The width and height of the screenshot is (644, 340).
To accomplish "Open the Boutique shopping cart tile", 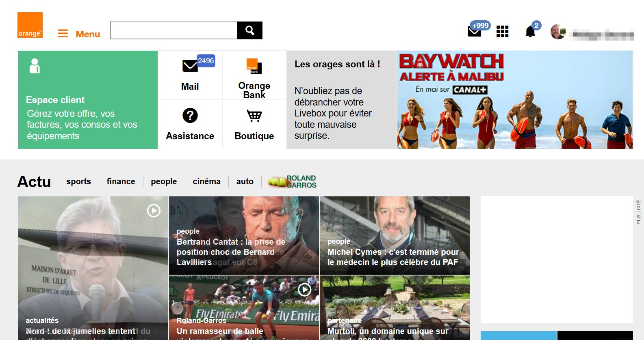I will coord(254,125).
